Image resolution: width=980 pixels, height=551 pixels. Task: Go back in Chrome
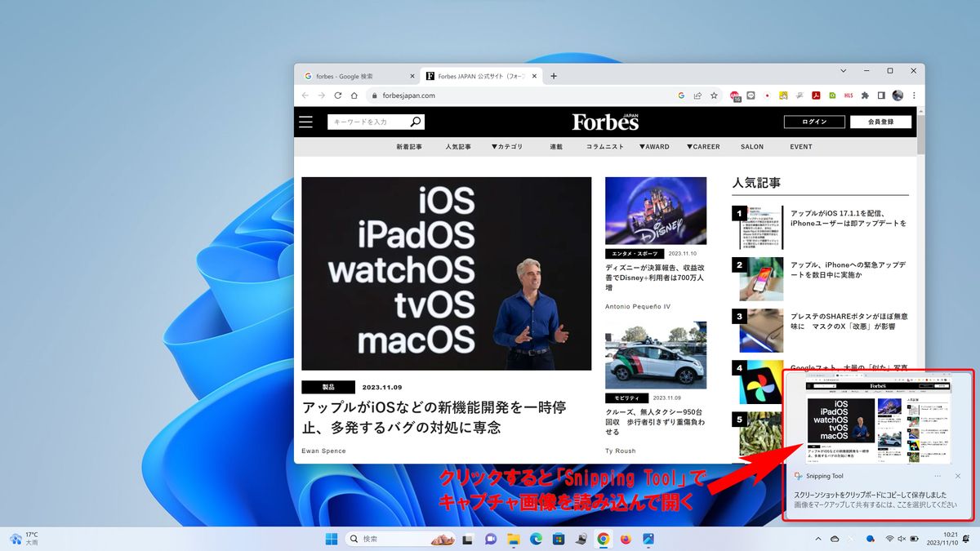(305, 96)
